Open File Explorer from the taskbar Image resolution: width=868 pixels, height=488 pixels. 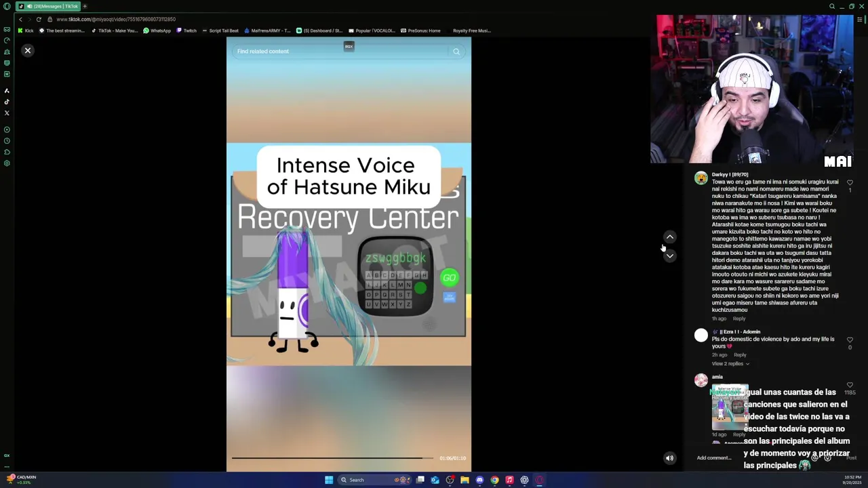coord(465,480)
